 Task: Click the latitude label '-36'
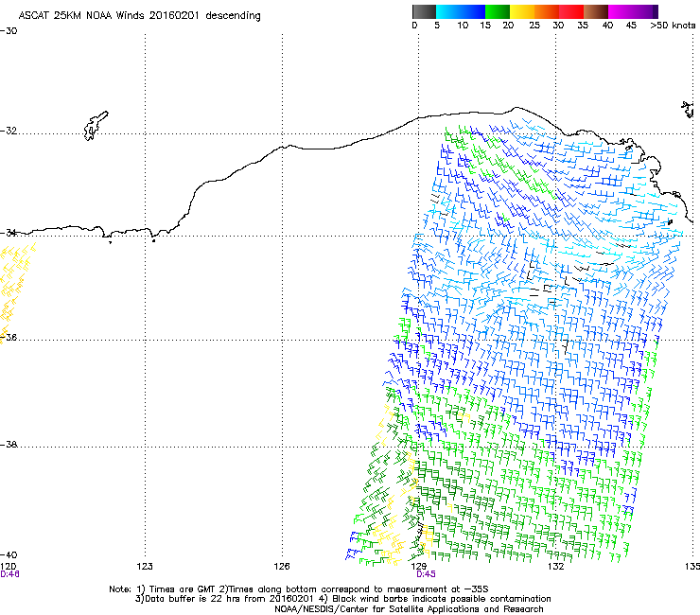[9, 338]
